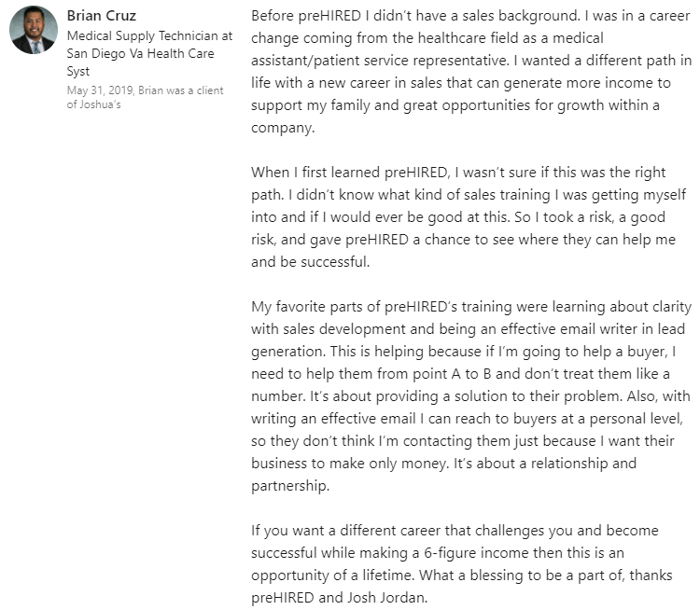
Task: Click the words "support my family"
Action: pyautogui.click(x=307, y=105)
